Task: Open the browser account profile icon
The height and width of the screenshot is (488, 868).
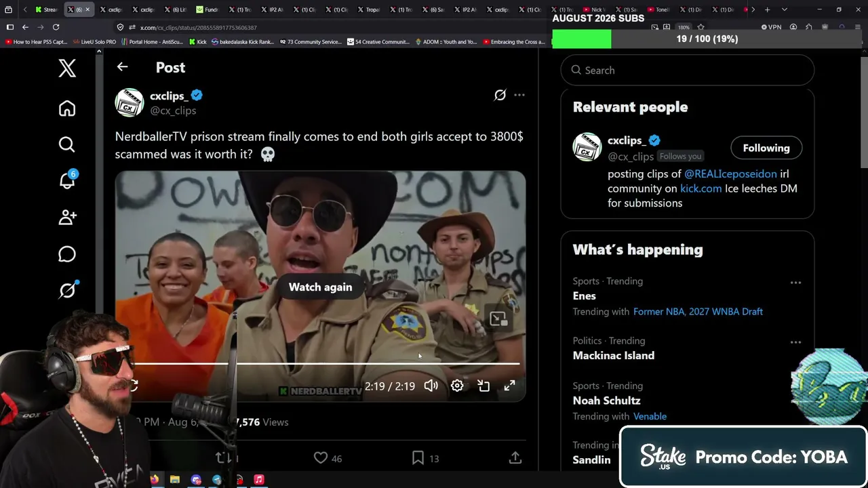Action: [x=793, y=27]
